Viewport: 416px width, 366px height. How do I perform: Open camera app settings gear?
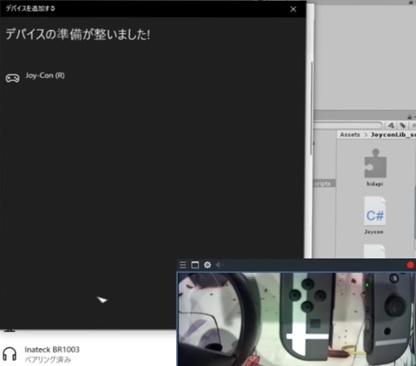pos(207,265)
